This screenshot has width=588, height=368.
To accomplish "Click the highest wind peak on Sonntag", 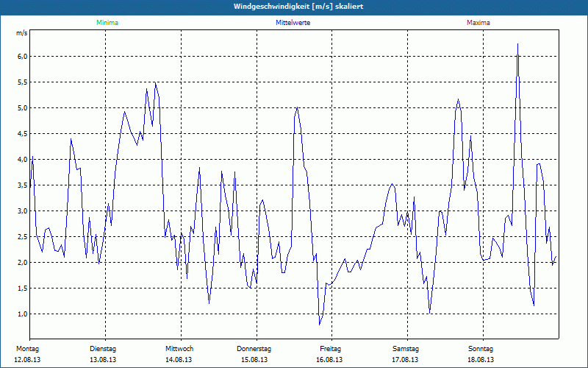I will pyautogui.click(x=518, y=44).
